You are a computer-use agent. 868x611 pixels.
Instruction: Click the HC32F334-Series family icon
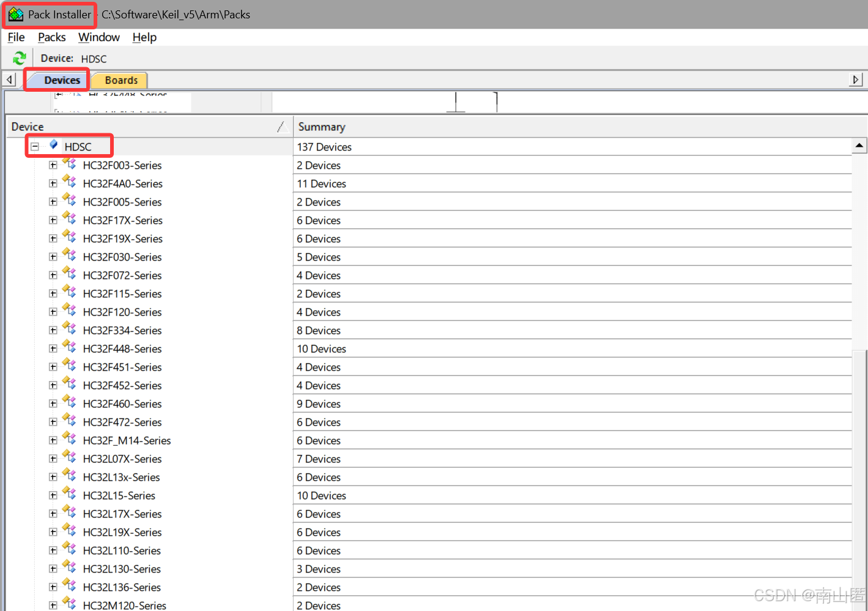pyautogui.click(x=69, y=329)
